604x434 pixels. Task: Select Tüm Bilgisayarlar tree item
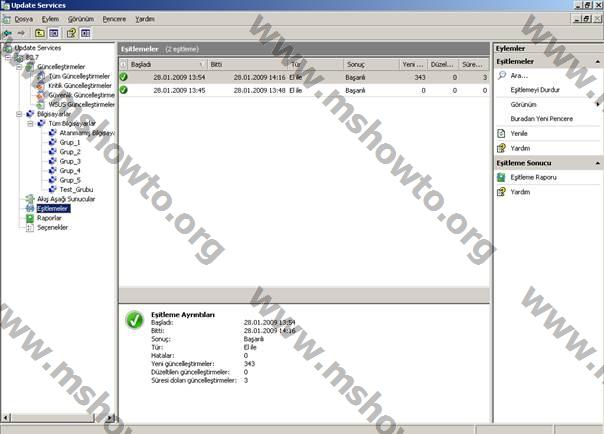(72, 123)
